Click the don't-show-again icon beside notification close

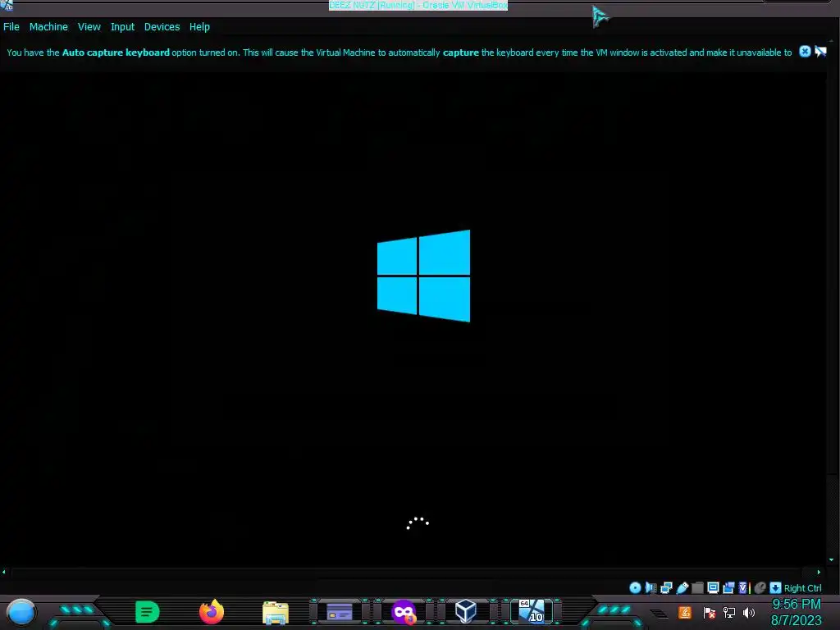pos(820,52)
